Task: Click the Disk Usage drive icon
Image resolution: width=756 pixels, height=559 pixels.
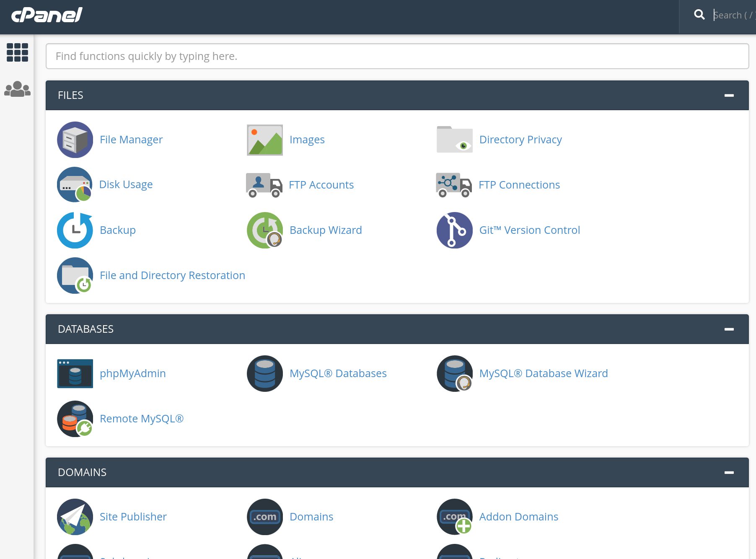Action: coord(75,185)
